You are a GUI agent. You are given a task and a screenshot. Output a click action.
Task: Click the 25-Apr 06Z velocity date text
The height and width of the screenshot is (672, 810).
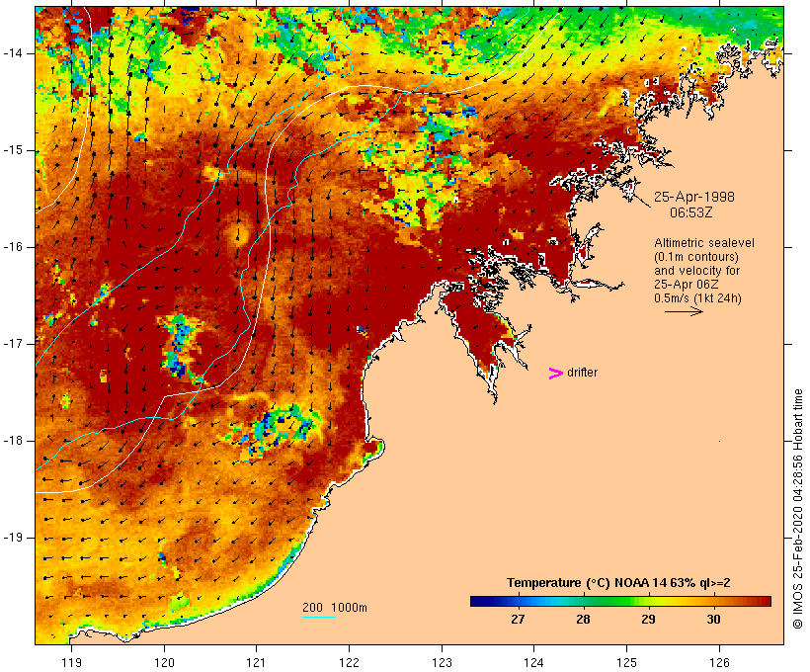click(x=686, y=285)
